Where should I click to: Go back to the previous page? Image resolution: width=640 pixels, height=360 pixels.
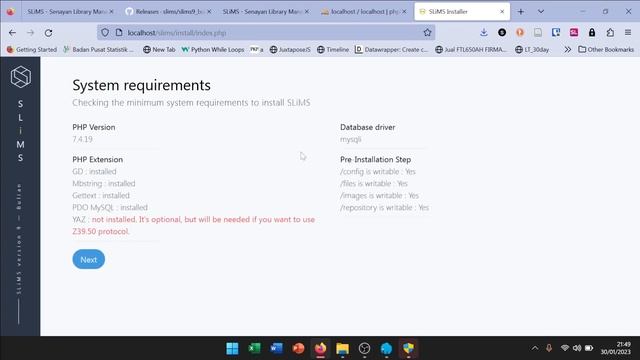click(x=12, y=33)
